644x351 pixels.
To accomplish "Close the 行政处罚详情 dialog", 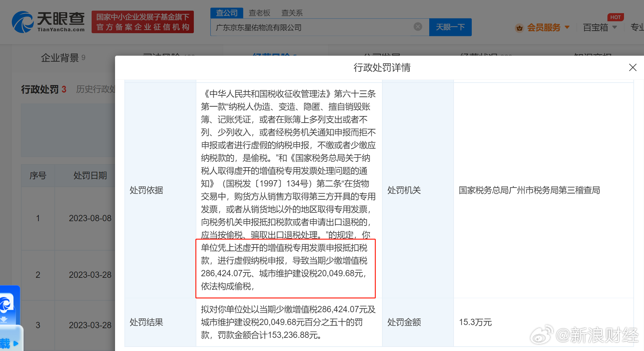I will click(632, 68).
